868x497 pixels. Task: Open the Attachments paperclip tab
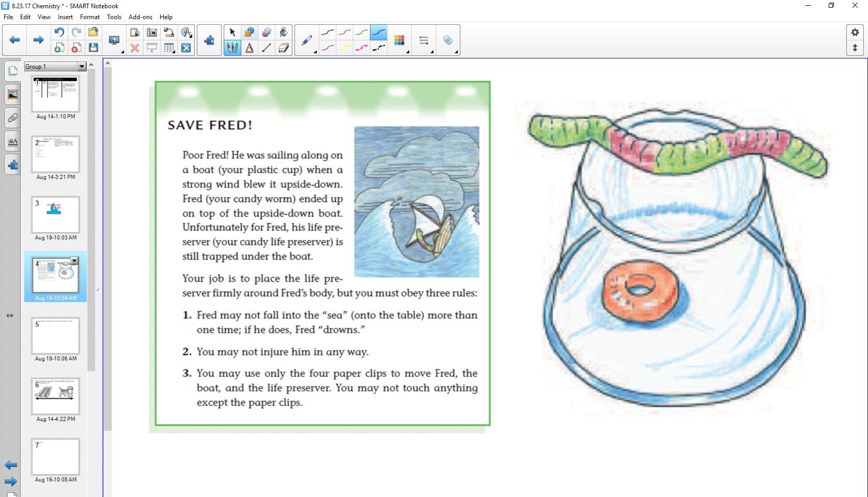(12, 118)
